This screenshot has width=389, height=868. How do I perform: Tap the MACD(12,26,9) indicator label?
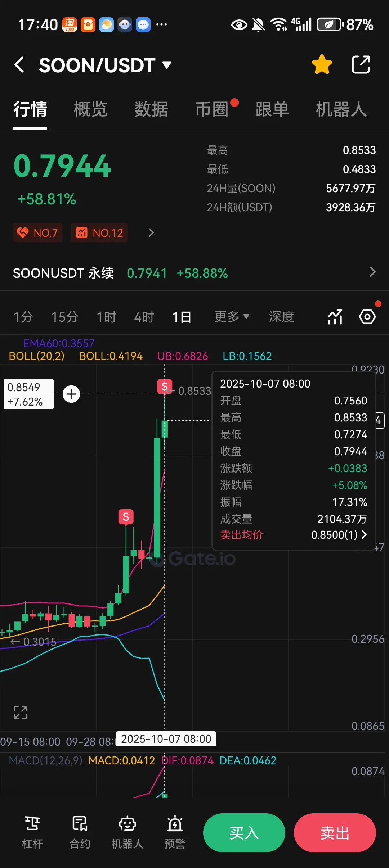pyautogui.click(x=46, y=760)
